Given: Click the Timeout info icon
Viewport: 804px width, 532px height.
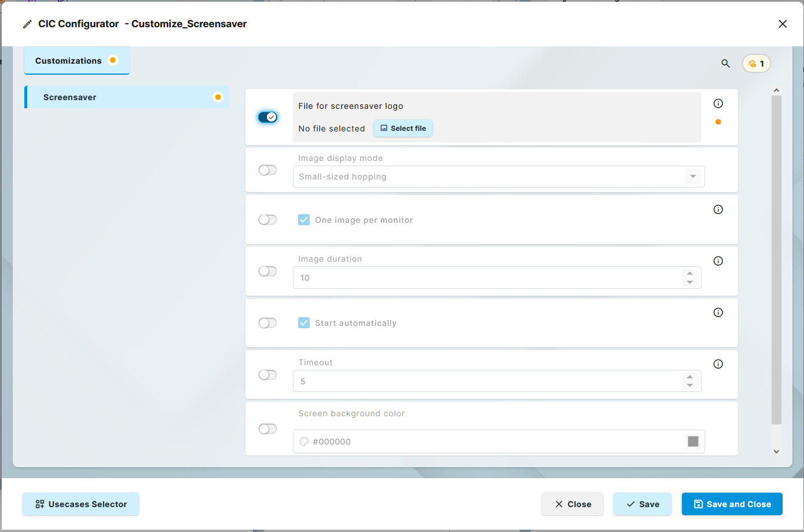Looking at the screenshot, I should click(x=718, y=364).
